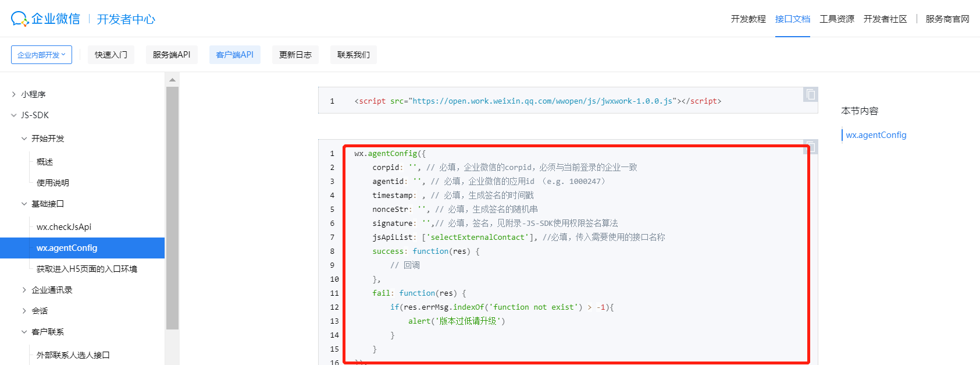
Task: Jump to wx.agentConfig in 本节内容
Action: tap(876, 135)
